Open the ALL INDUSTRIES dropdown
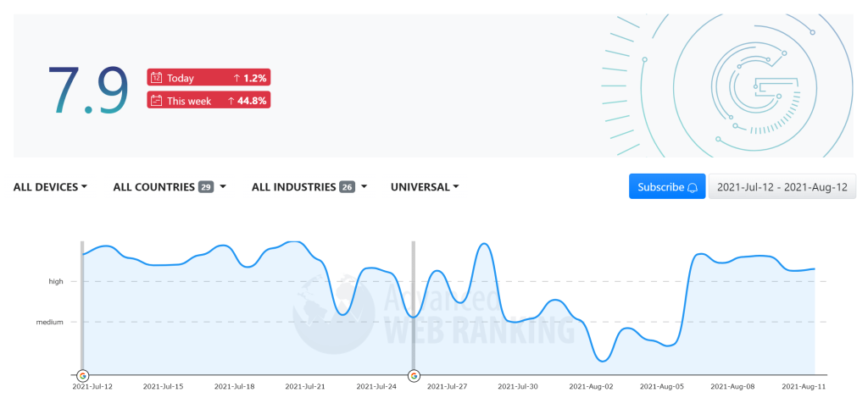Viewport: 868px width, 409px height. pos(309,187)
